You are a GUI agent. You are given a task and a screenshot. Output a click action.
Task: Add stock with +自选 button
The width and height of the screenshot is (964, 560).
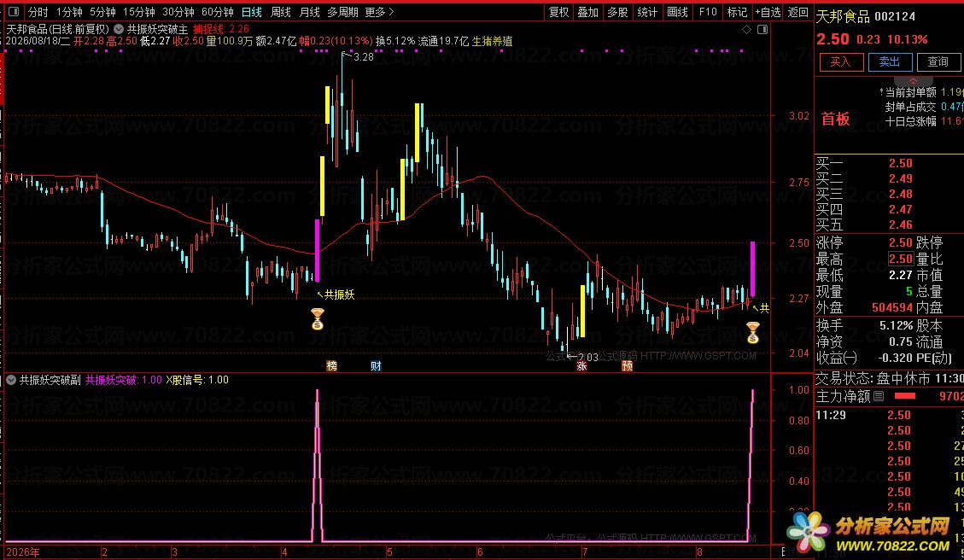tap(768, 12)
